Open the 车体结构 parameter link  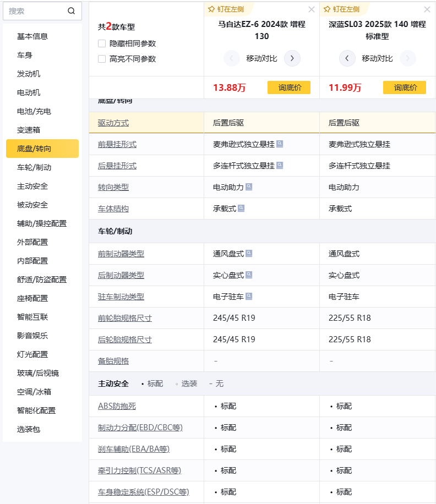(x=113, y=209)
